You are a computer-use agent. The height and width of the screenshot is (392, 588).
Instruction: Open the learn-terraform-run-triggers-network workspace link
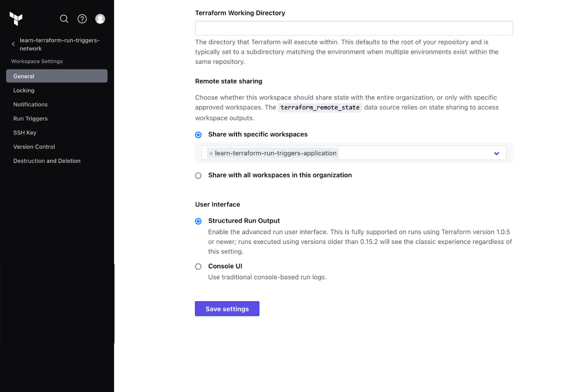point(60,44)
